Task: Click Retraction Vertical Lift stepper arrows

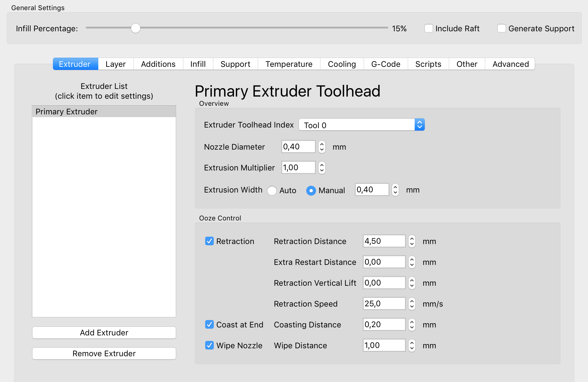Action: tap(412, 283)
